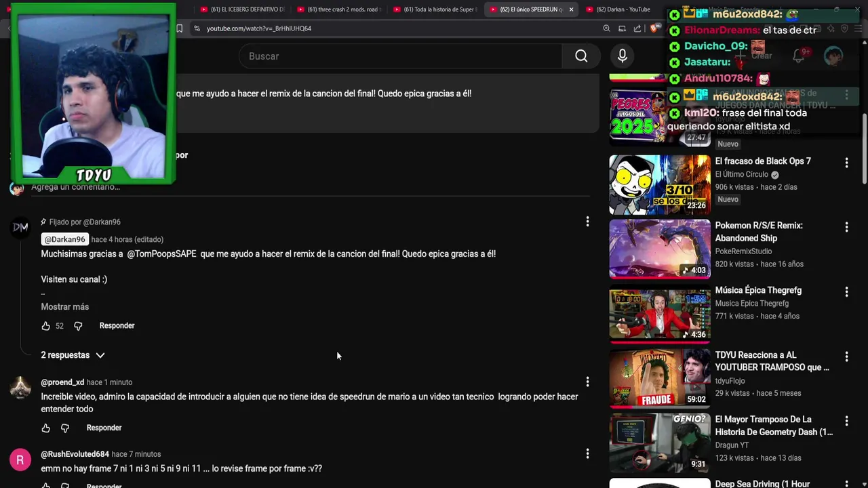This screenshot has height=488, width=868.
Task: Open @Darkan96 channel name badge
Action: (65, 239)
